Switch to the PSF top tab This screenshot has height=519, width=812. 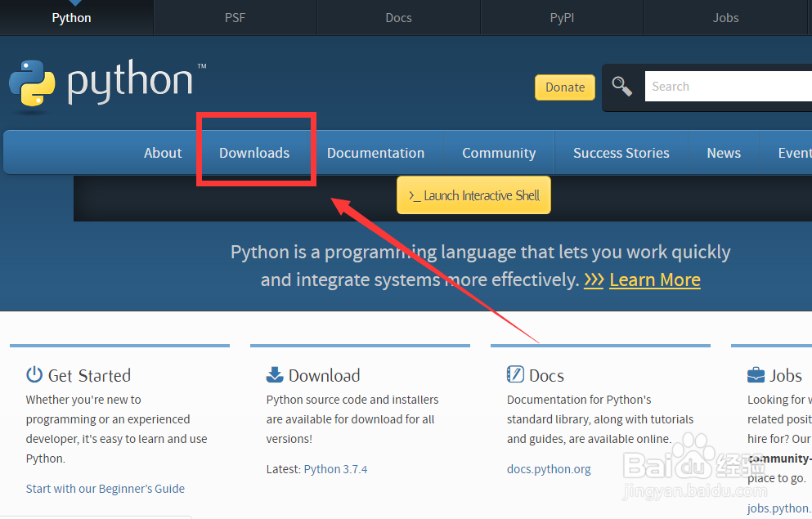click(x=235, y=17)
